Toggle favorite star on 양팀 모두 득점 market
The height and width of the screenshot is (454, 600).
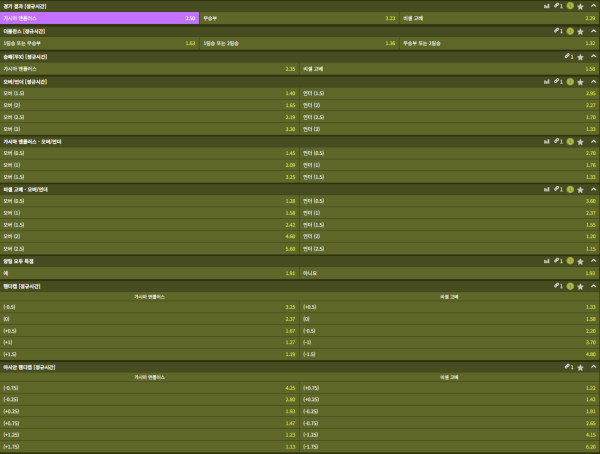[x=580, y=260]
